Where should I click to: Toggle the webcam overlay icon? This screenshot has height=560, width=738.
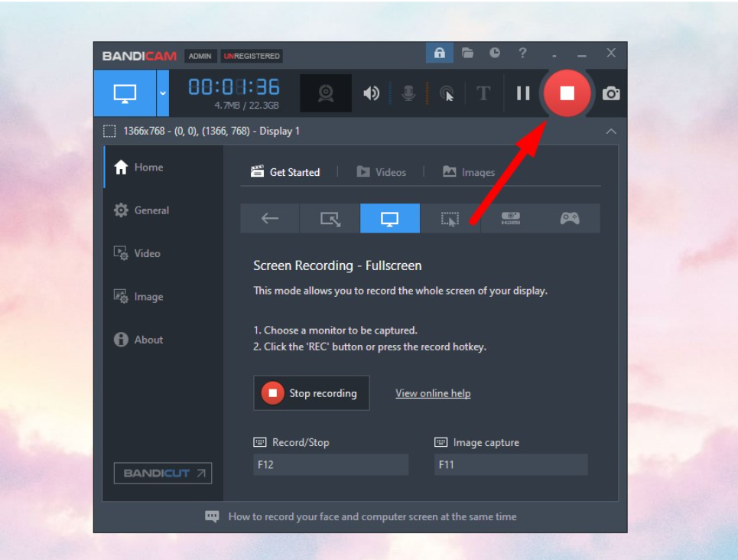pos(326,93)
